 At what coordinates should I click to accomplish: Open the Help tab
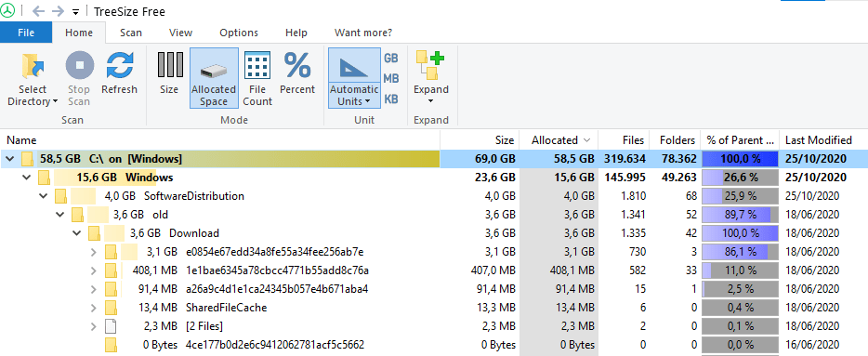point(296,33)
